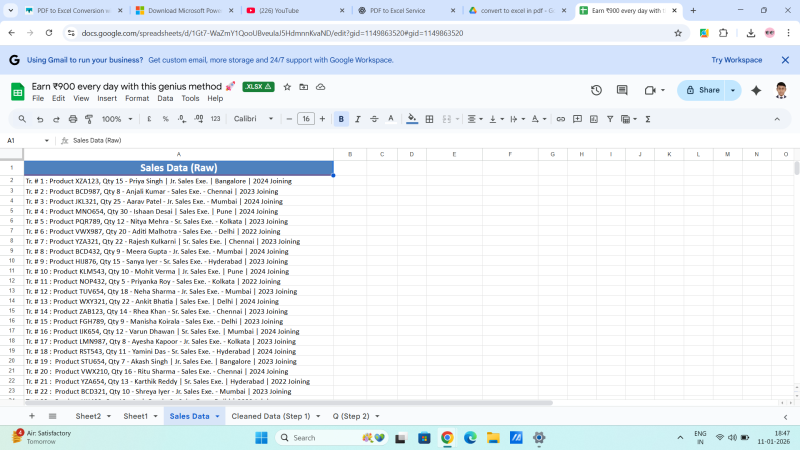Toggle bold formatting
The height and width of the screenshot is (450, 800).
point(341,119)
